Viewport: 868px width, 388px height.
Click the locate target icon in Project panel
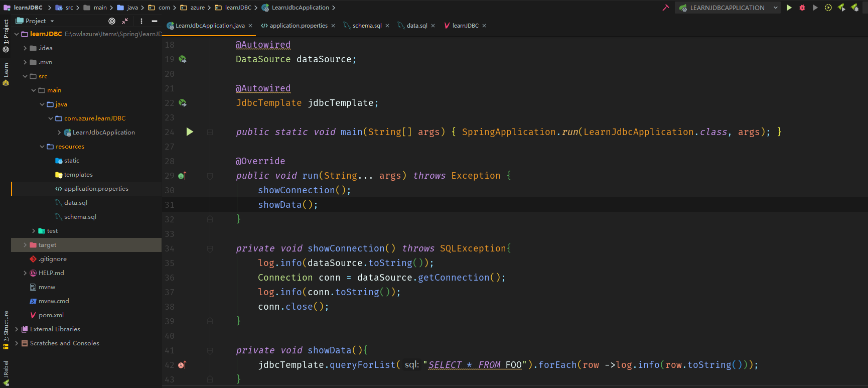[x=112, y=21]
